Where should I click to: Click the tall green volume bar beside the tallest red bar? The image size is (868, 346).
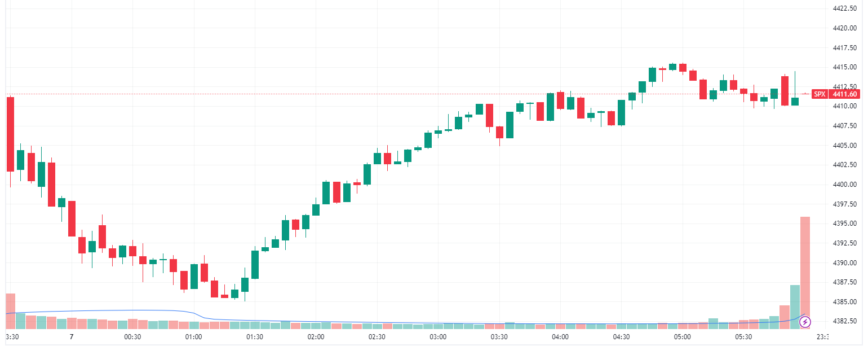tap(795, 306)
